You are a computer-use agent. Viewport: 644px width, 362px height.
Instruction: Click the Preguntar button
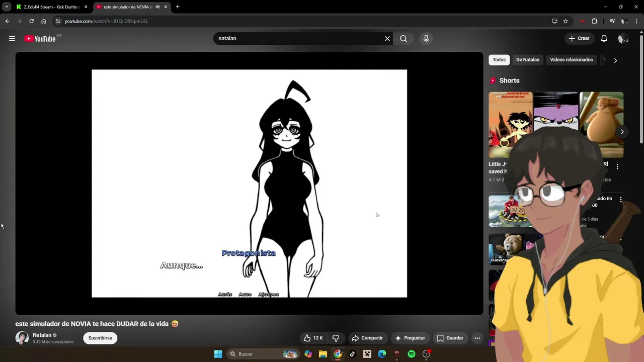tap(410, 338)
